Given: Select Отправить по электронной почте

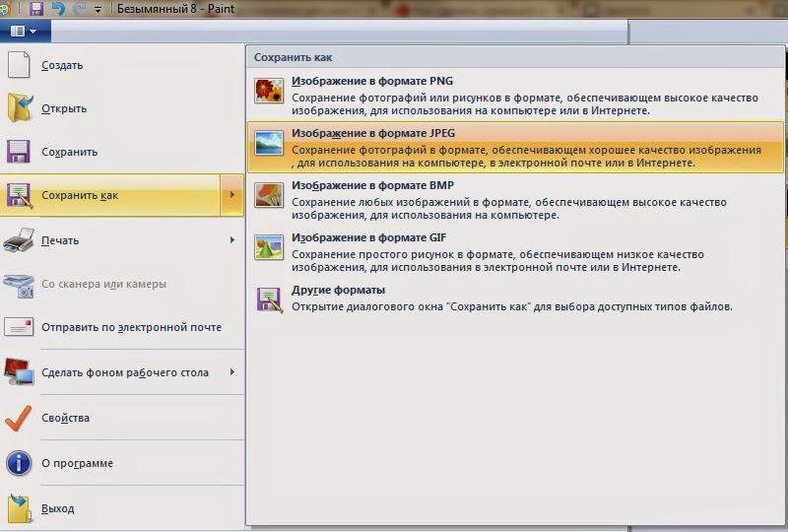Looking at the screenshot, I should (122, 327).
